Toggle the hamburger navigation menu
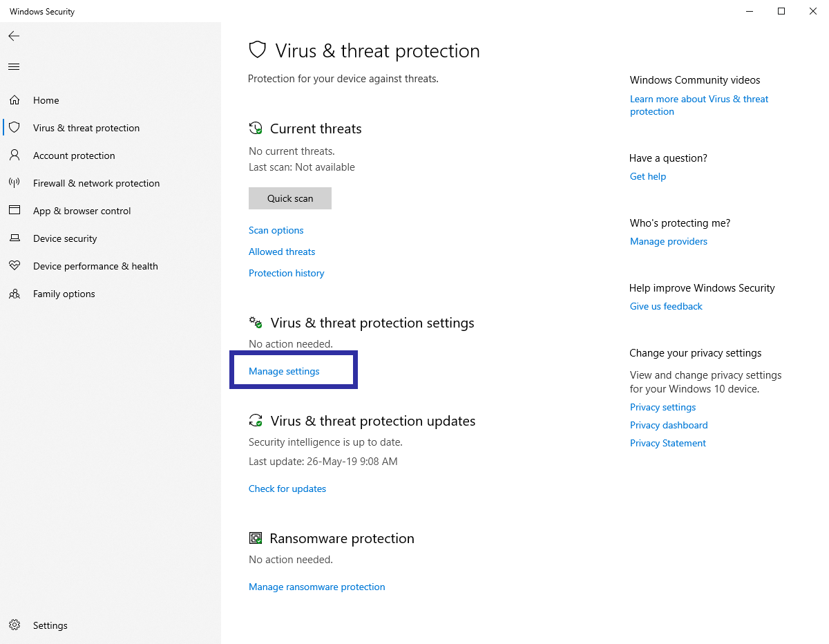This screenshot has height=644, width=829. [14, 67]
